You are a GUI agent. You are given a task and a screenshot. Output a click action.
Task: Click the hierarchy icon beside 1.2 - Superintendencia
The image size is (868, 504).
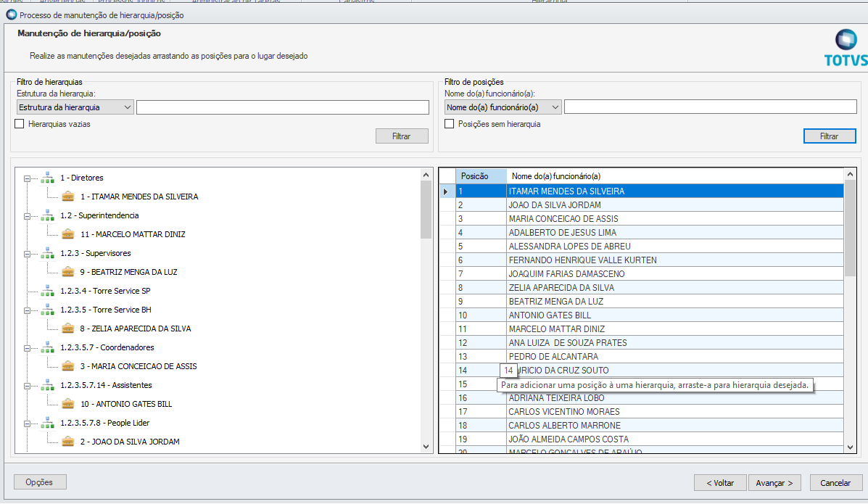(x=48, y=215)
